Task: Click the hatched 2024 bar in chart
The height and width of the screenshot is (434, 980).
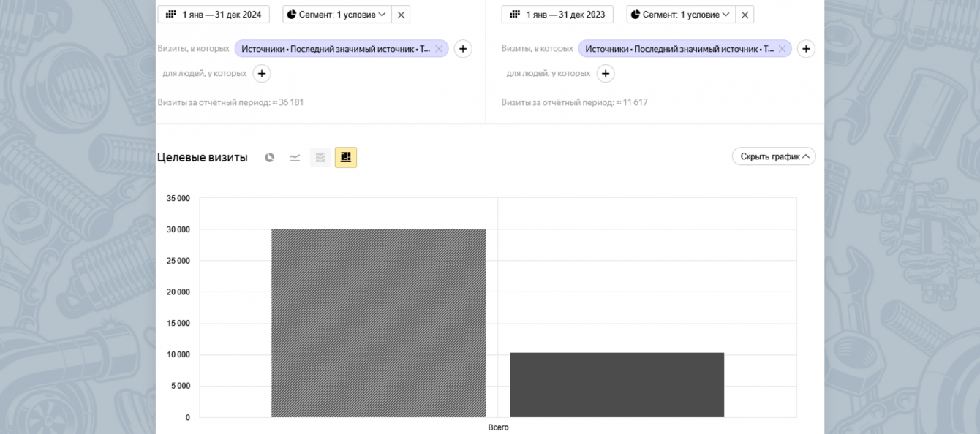Action: [378, 323]
